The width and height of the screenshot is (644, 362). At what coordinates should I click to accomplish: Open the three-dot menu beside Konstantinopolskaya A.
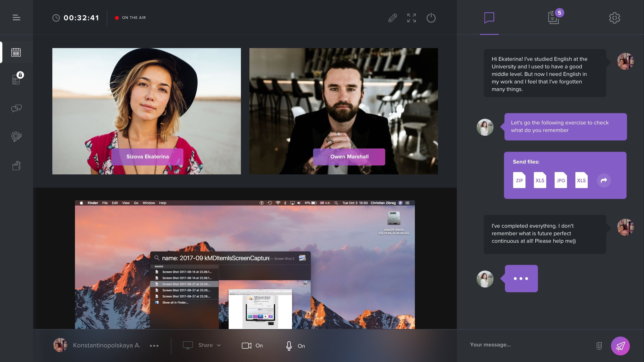point(154,346)
